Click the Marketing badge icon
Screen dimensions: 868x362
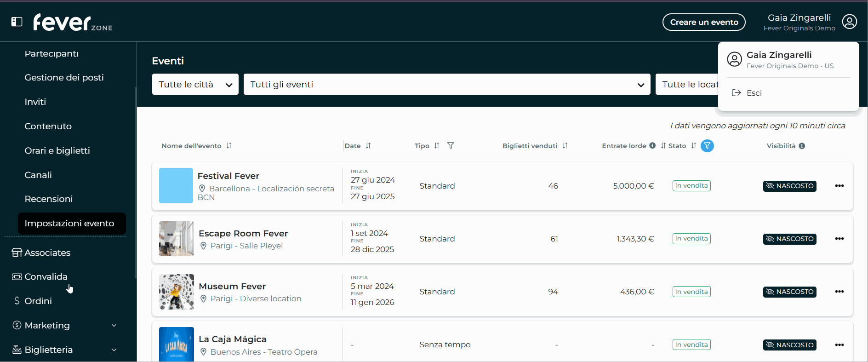pos(17,325)
